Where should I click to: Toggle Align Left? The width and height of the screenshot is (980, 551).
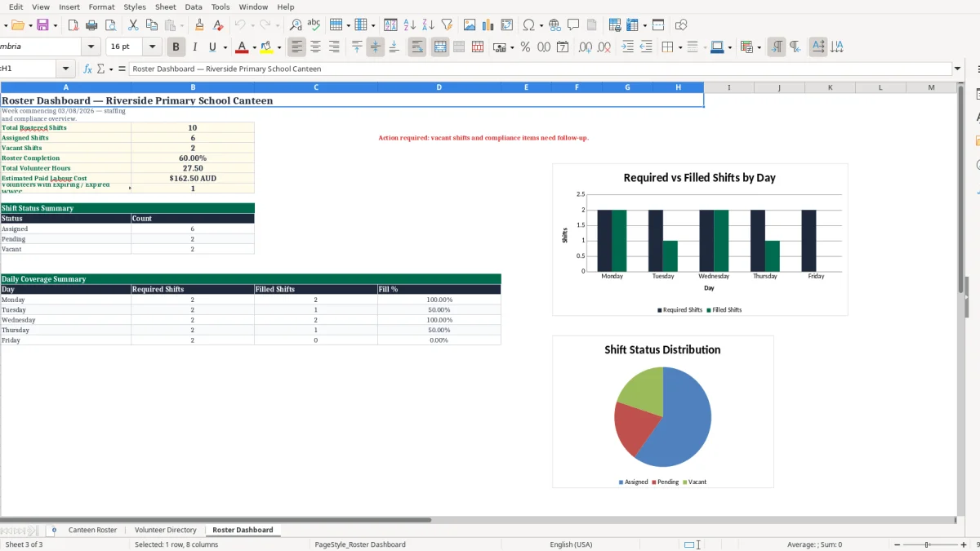(296, 47)
